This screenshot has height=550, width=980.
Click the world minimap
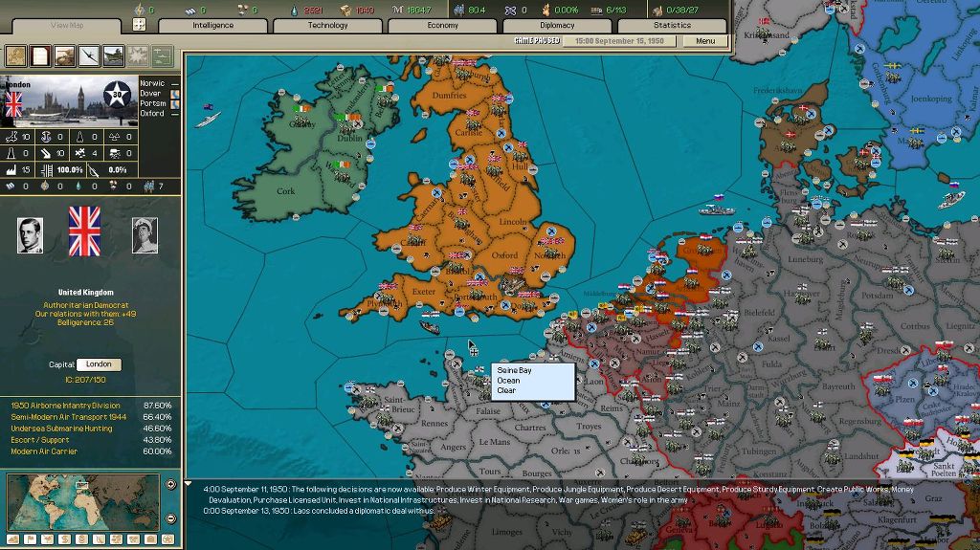(x=83, y=502)
